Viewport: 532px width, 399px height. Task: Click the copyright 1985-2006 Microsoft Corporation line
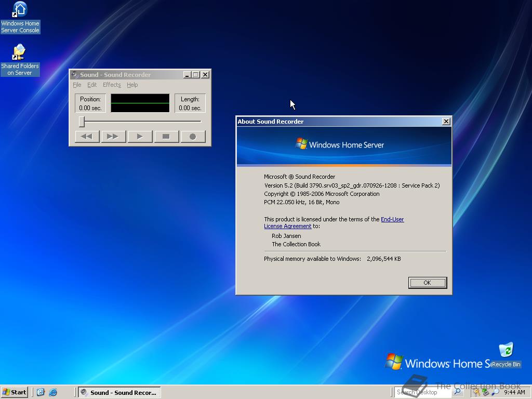point(322,194)
